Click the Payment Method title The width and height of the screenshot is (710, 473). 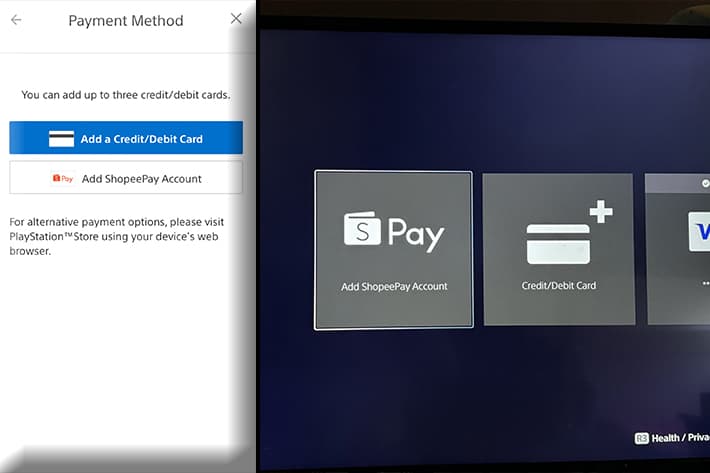[126, 21]
